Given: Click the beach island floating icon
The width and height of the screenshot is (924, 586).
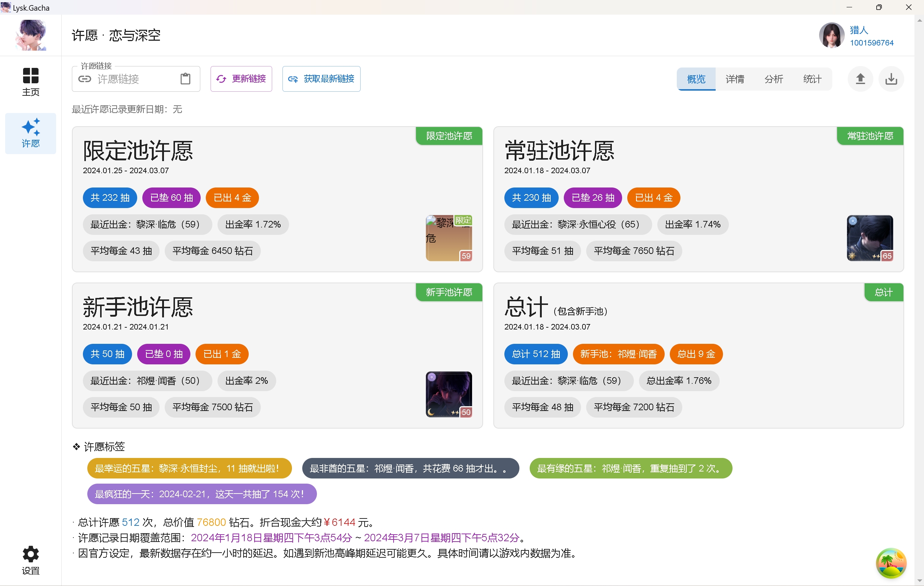Looking at the screenshot, I should (x=891, y=563).
